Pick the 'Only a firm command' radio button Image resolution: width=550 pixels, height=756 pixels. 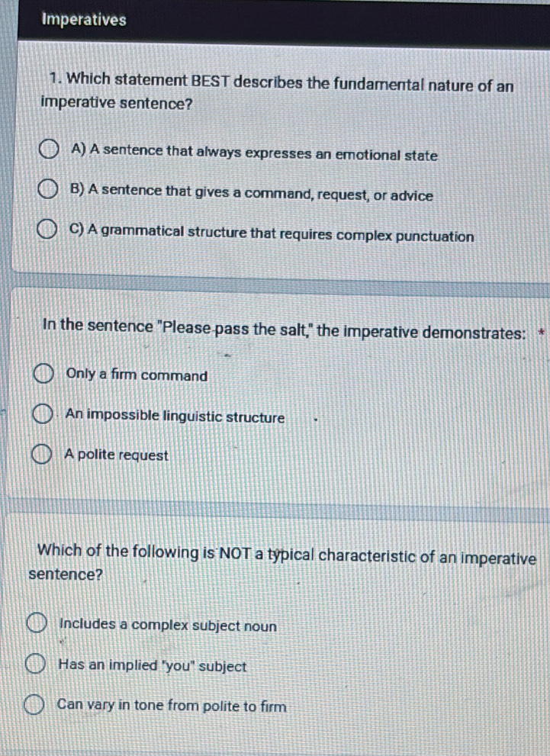click(x=43, y=374)
